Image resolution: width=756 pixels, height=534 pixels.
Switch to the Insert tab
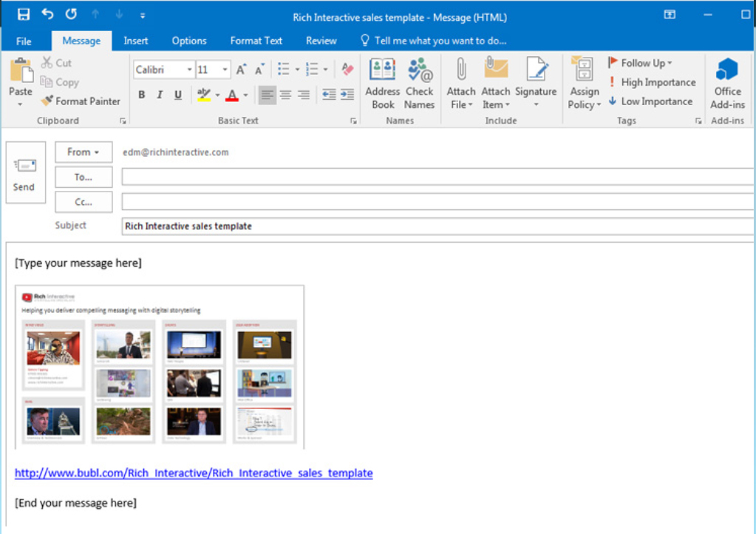(136, 41)
